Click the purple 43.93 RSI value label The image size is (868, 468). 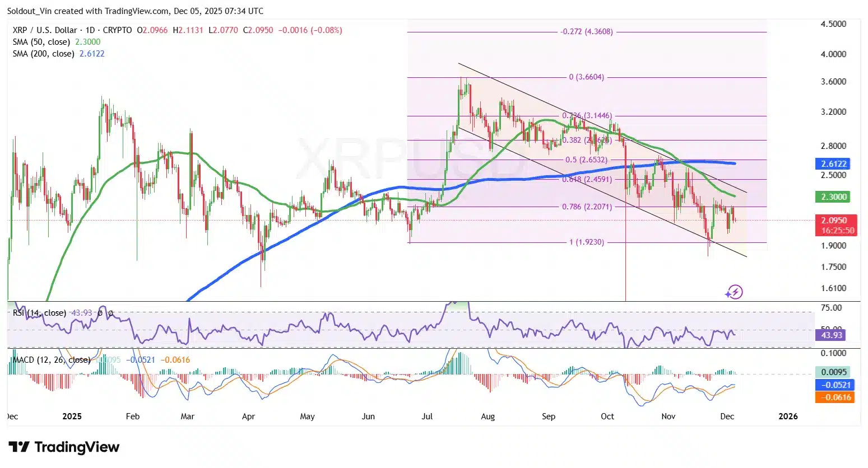tap(830, 335)
